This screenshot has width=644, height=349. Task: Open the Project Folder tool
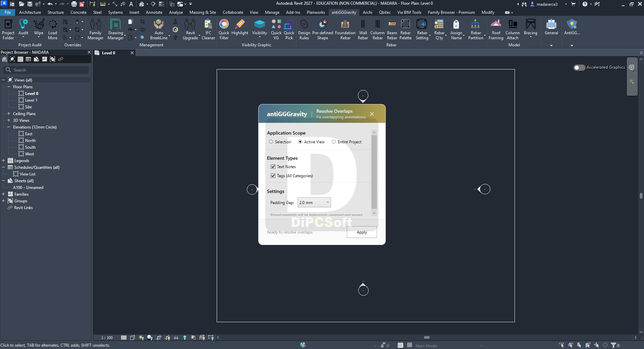(8, 30)
